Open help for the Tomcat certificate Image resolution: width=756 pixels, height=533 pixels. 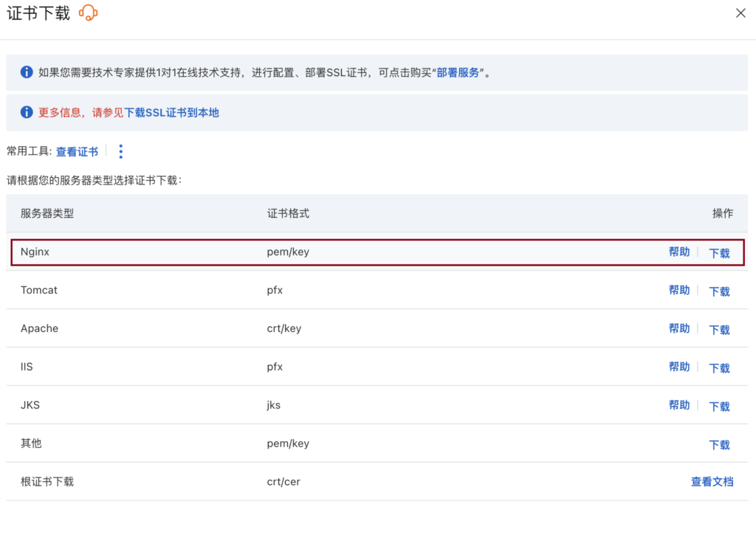point(679,290)
